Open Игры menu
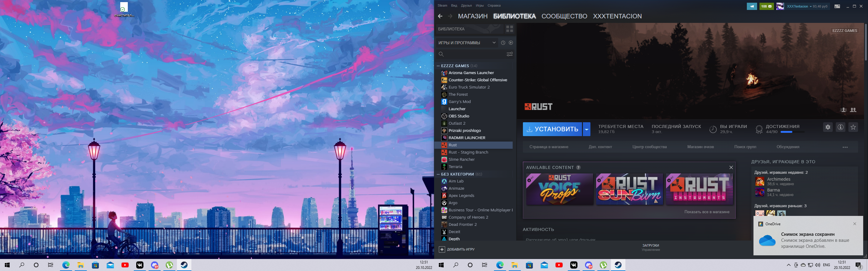868x271 pixels. click(x=480, y=6)
